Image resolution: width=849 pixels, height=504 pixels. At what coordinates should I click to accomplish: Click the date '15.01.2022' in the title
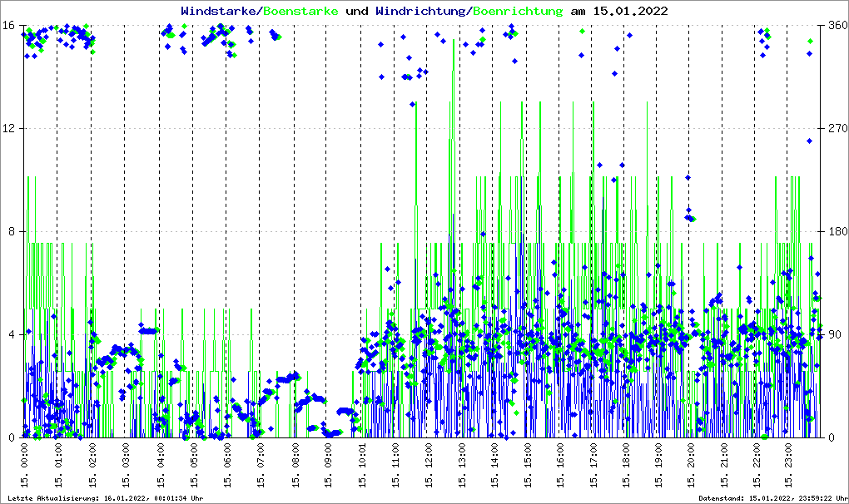(629, 11)
